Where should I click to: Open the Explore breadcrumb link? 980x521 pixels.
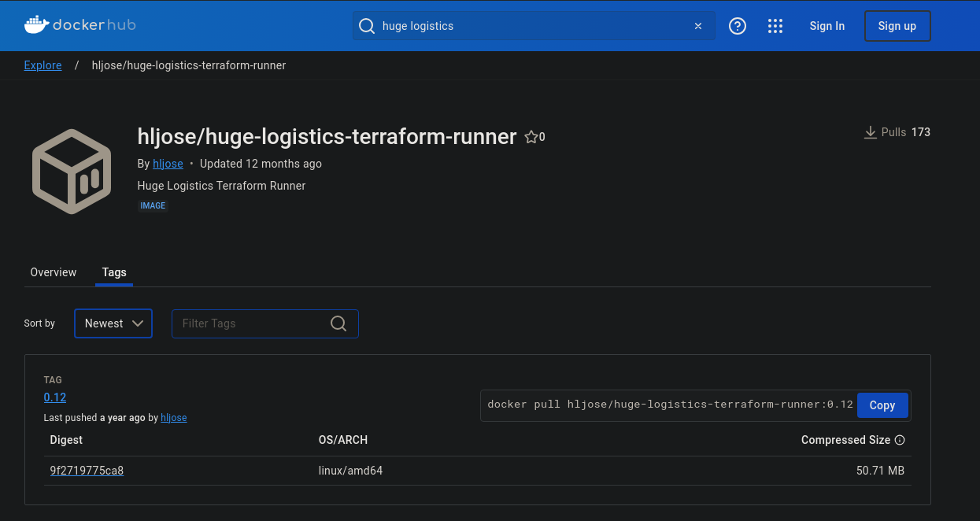click(x=43, y=65)
